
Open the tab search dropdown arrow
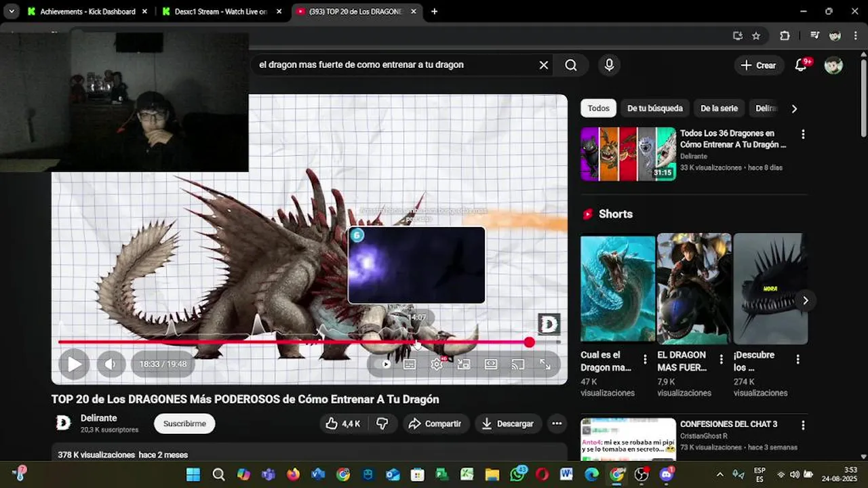(12, 12)
